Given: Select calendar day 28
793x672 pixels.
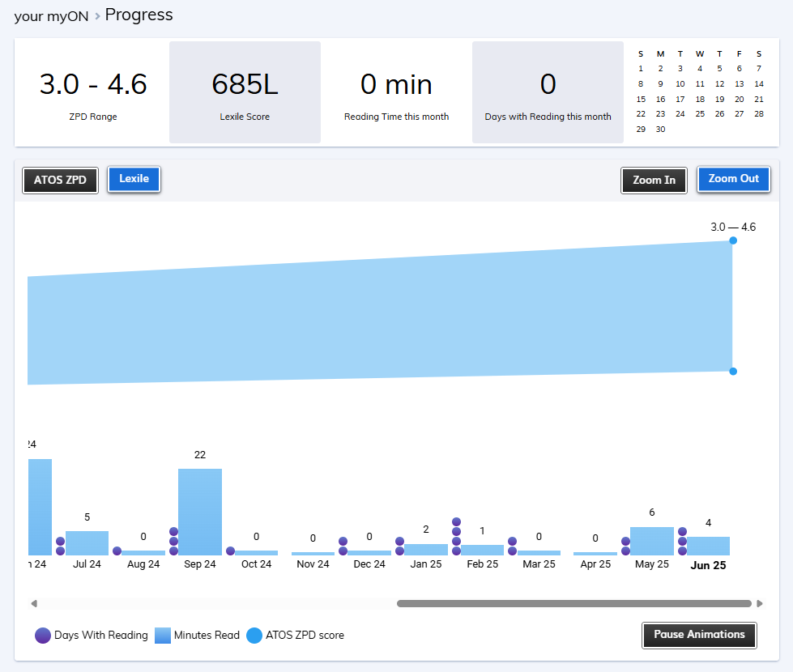Looking at the screenshot, I should [x=759, y=114].
